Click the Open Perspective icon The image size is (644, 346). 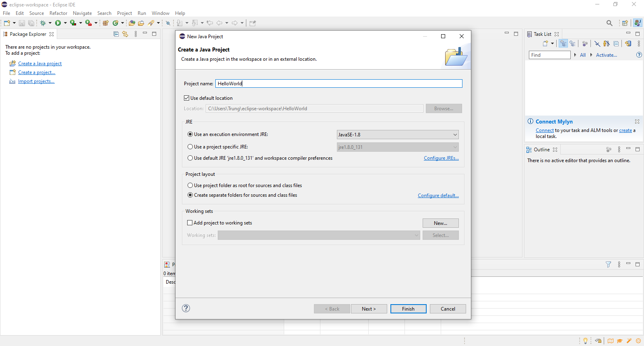(625, 23)
